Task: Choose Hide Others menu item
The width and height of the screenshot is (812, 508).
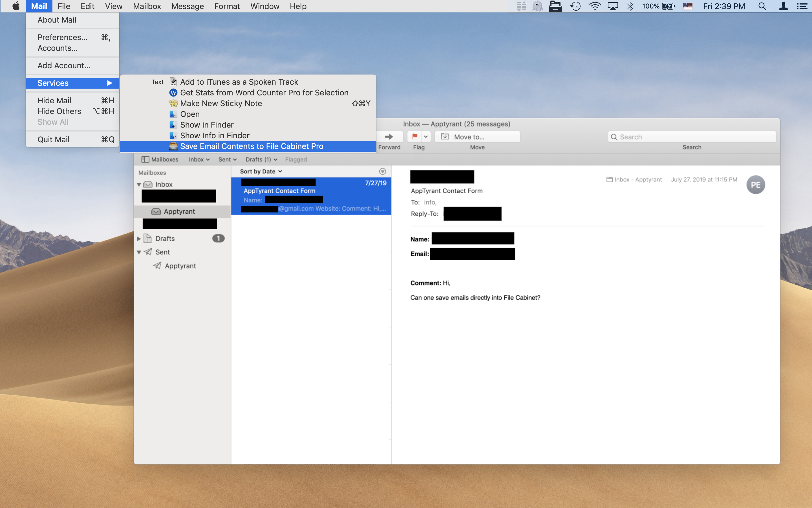Action: click(72, 111)
